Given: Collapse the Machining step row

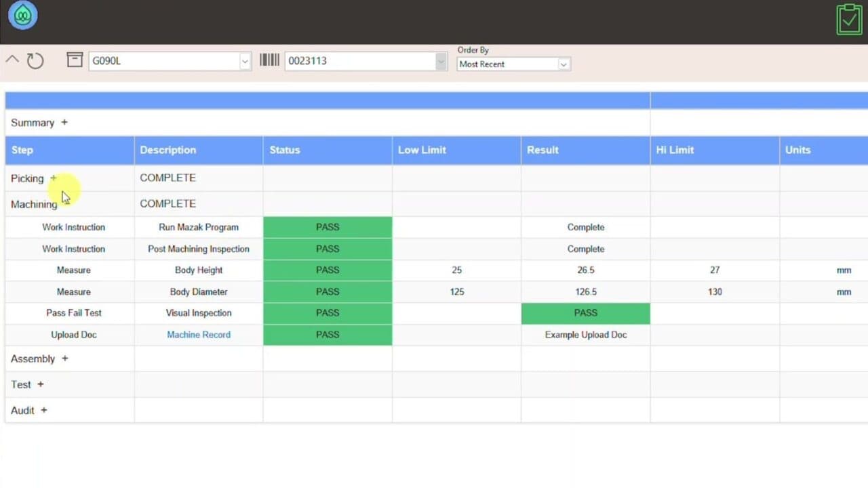Looking at the screenshot, I should [34, 204].
